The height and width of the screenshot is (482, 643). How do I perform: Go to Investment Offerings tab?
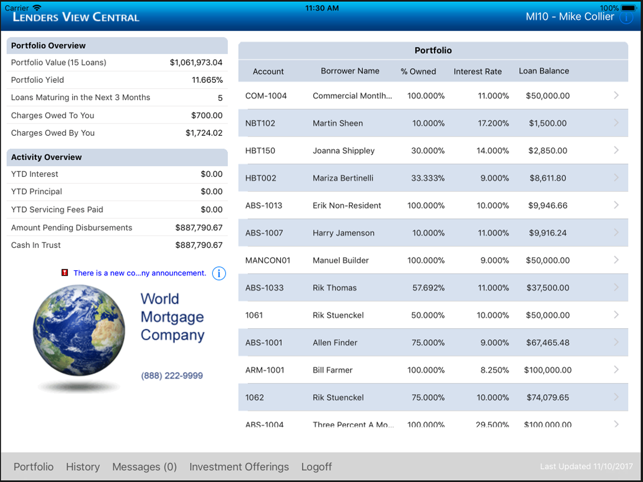tap(239, 467)
